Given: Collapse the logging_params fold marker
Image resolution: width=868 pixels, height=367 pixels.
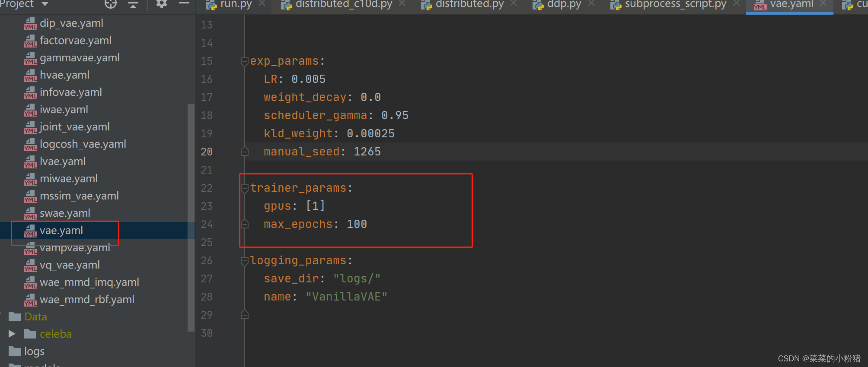Looking at the screenshot, I should coord(245,261).
